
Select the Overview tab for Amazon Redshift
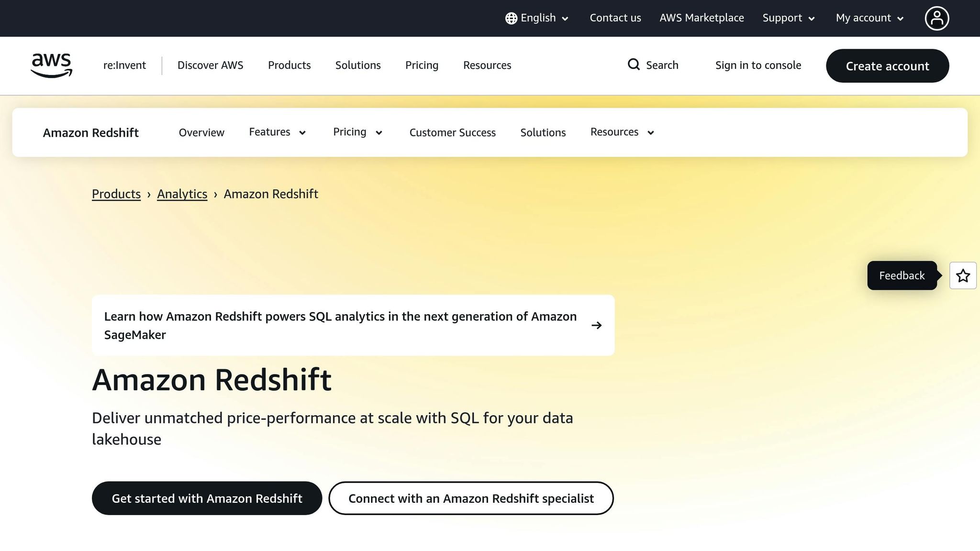click(x=201, y=132)
